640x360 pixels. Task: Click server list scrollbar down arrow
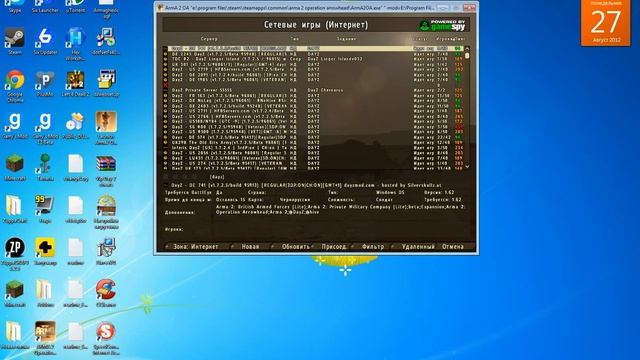pos(467,167)
